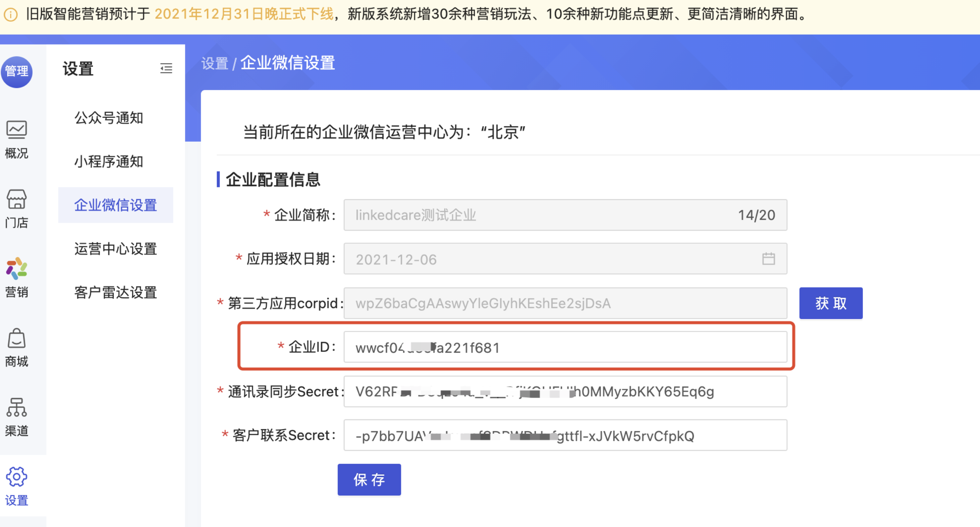Screen dimensions: 980x527
Task: Click the 企业配置信息 heading
Action: pos(273,179)
